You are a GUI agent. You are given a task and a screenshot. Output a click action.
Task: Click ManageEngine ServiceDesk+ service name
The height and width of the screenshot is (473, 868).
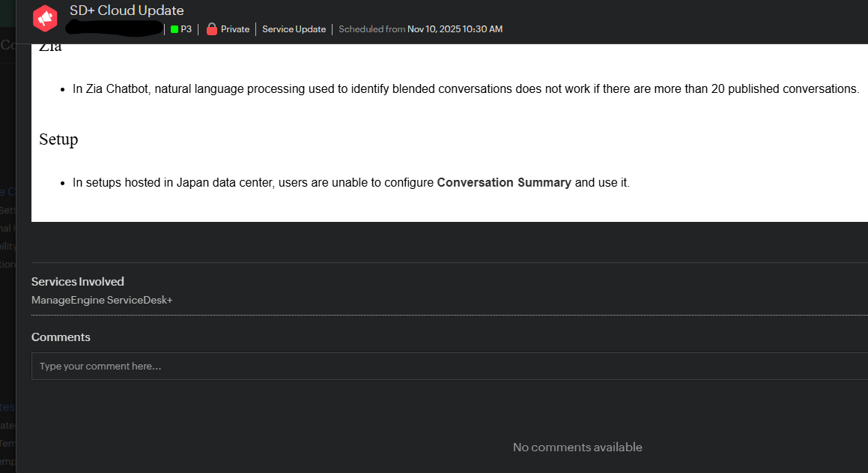click(102, 300)
